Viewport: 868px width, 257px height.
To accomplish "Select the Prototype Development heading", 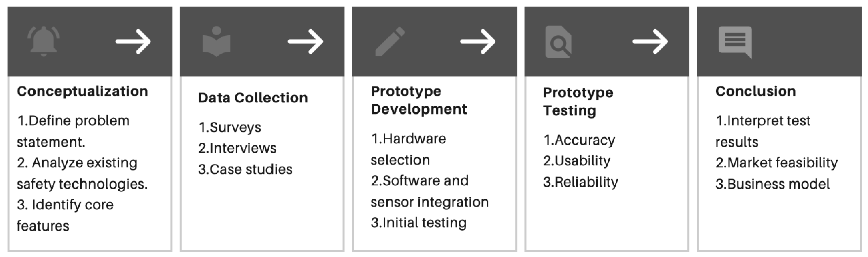I will [419, 100].
